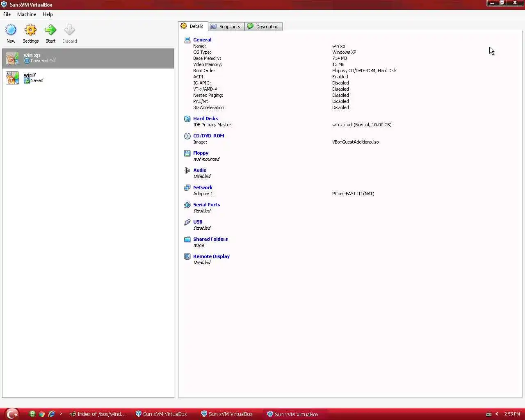
Task: Click the Floppy diskette icon
Action: [187, 153]
